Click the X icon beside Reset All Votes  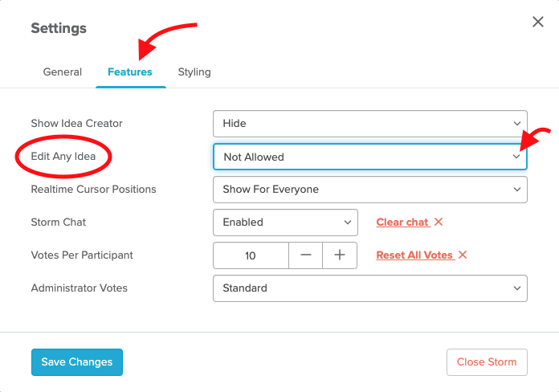(463, 255)
